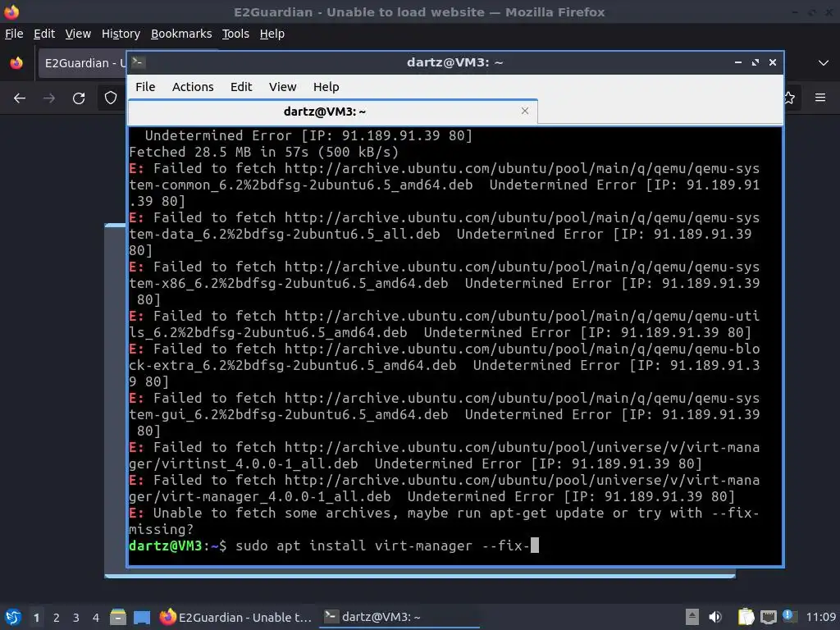This screenshot has height=630, width=840.
Task: Click the terminal icon in the terminal title bar
Action: pyautogui.click(x=138, y=62)
